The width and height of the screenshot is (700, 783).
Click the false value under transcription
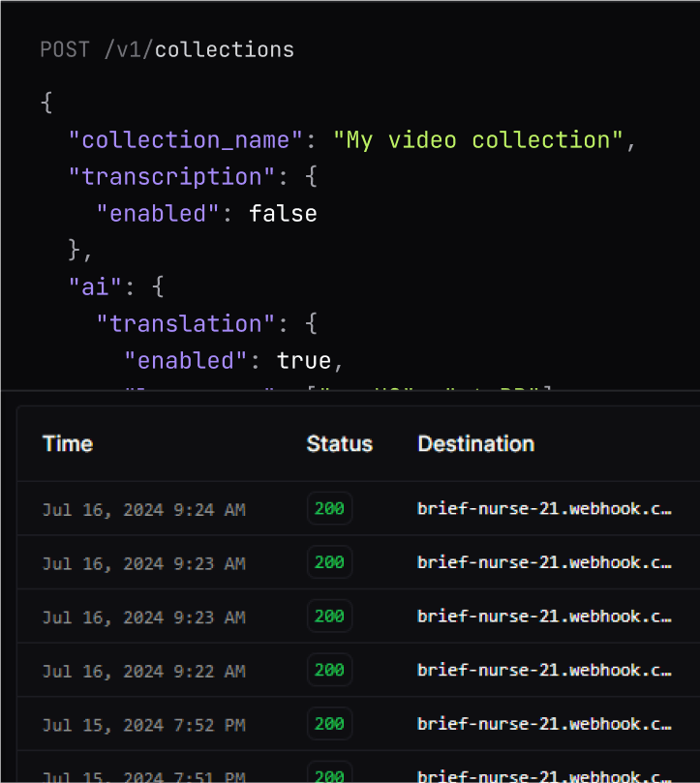(x=283, y=214)
